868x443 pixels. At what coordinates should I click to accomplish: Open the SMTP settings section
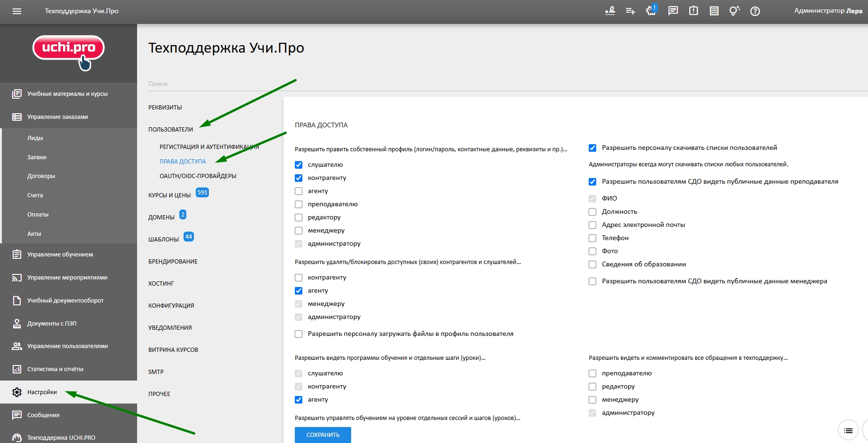tap(156, 372)
